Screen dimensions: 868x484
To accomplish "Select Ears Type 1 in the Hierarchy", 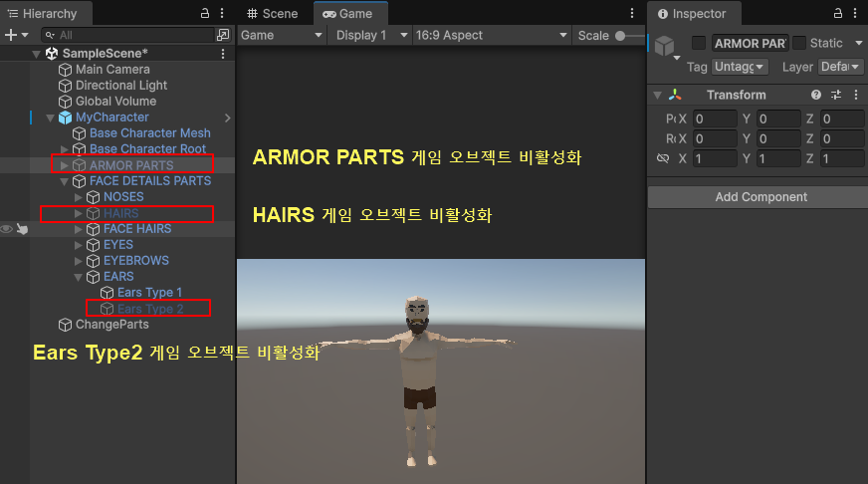I will (x=149, y=293).
